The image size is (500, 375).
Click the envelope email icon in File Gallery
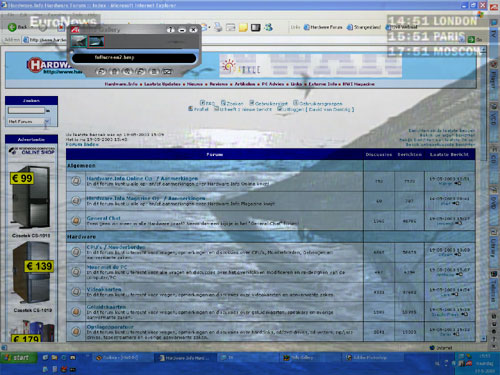coord(167,71)
